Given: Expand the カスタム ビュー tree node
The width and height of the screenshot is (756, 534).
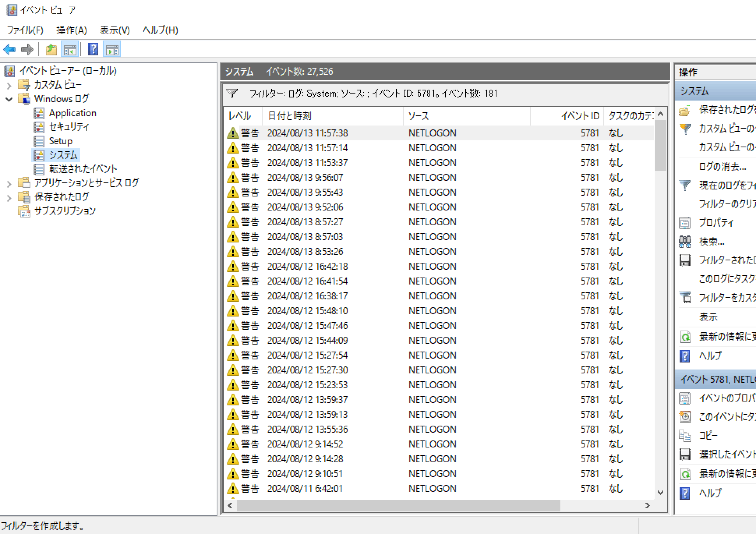Looking at the screenshot, I should [x=9, y=85].
